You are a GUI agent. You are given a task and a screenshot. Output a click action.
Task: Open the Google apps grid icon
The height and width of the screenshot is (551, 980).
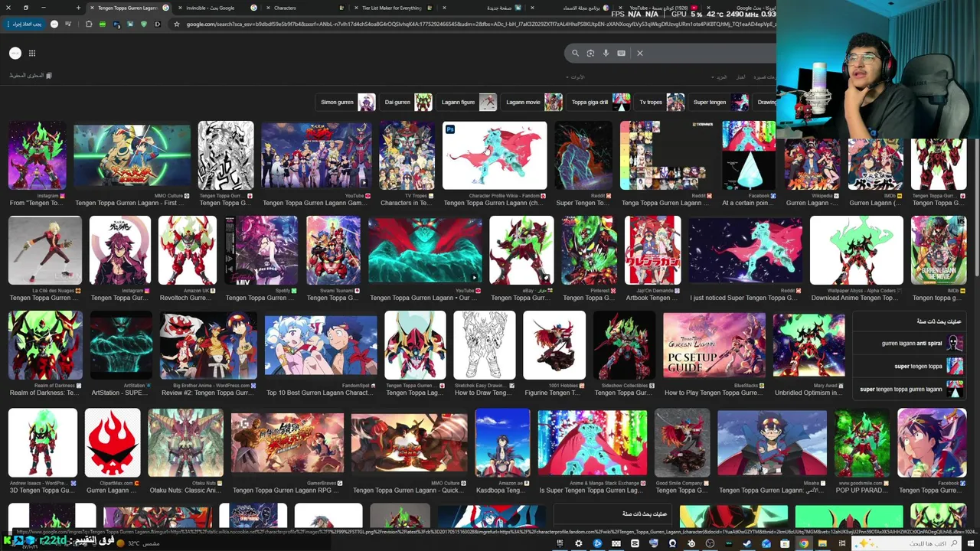tap(32, 53)
